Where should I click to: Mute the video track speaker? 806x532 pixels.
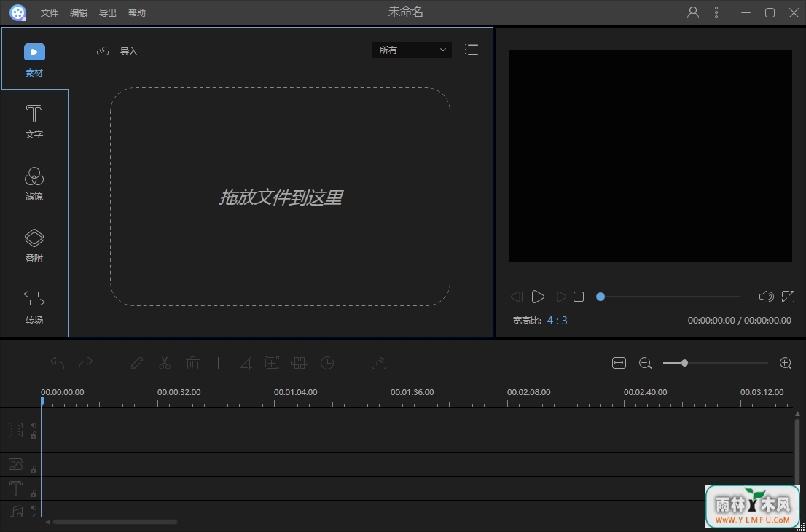(x=33, y=425)
